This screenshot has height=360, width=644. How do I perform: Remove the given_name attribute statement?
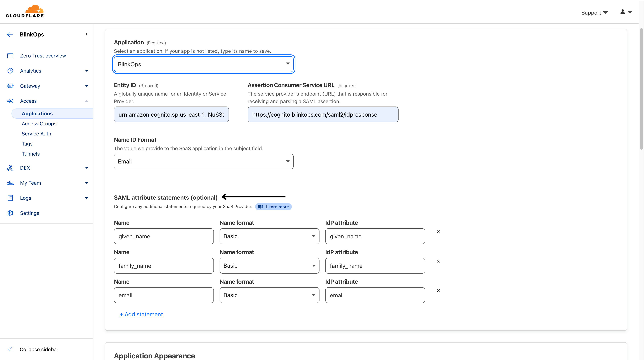pyautogui.click(x=438, y=232)
